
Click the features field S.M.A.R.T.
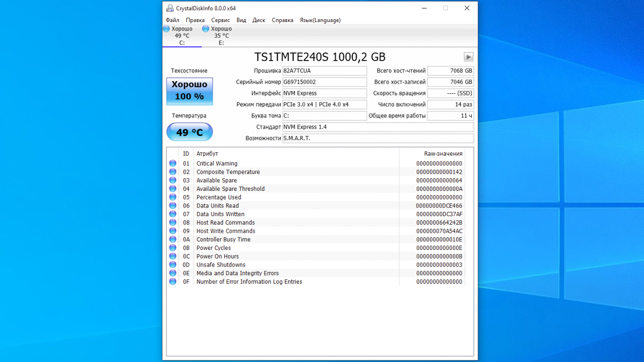pos(378,138)
